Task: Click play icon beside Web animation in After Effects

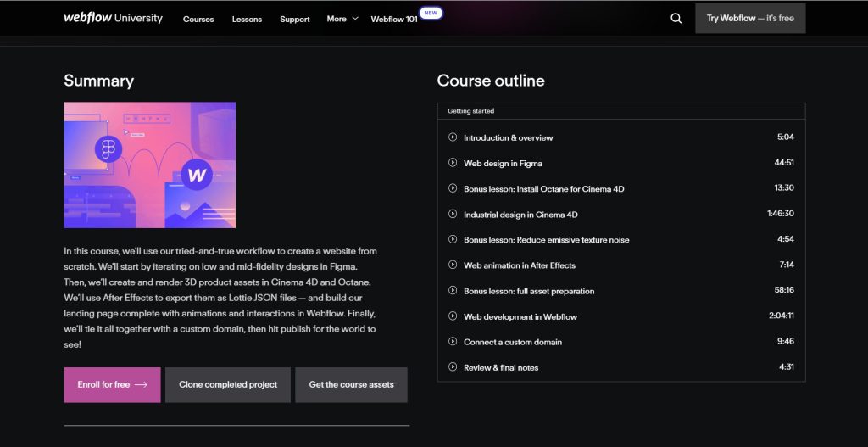Action: pos(453,264)
